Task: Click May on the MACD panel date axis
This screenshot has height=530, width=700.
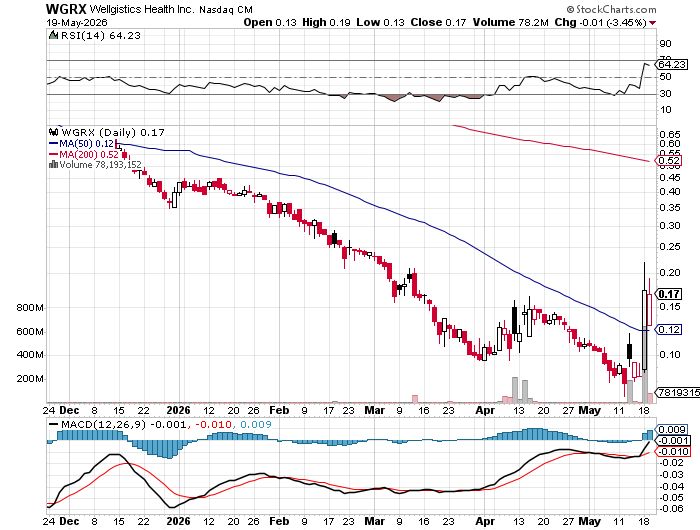Action: pyautogui.click(x=590, y=521)
